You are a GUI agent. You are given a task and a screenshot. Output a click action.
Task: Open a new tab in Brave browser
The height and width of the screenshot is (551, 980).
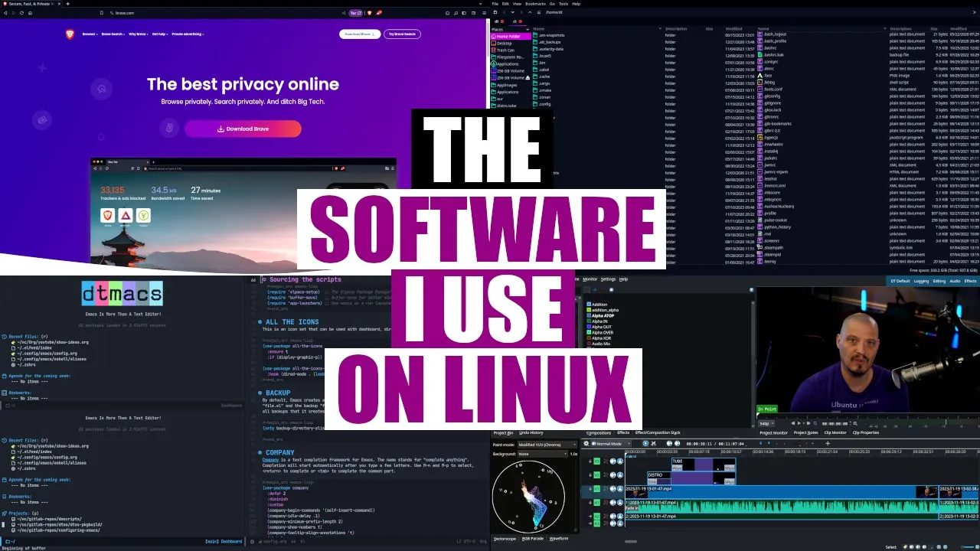point(68,4)
